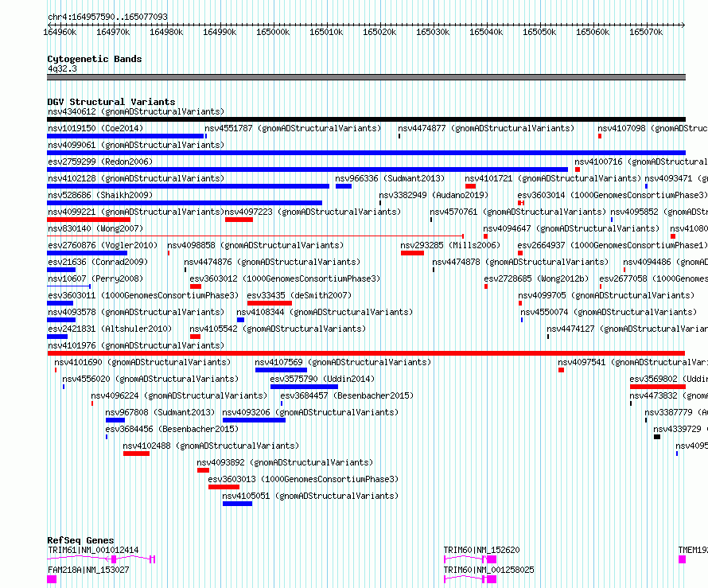
Task: Open the esv2759299 (Redon2006) label
Action: [x=100, y=162]
